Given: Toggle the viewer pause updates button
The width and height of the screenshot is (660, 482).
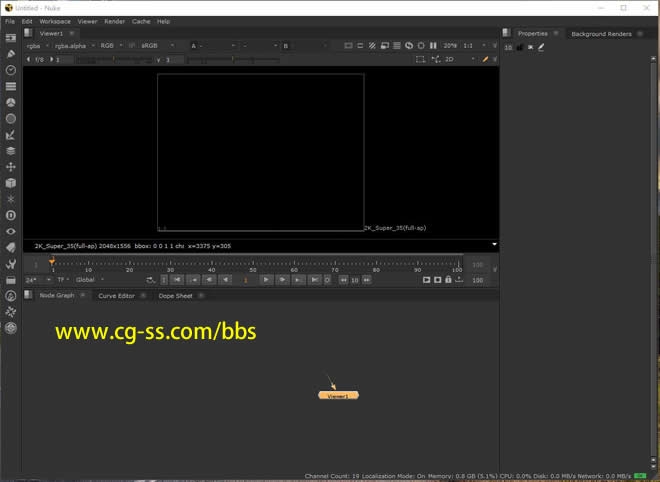Looking at the screenshot, I should coord(433,46).
